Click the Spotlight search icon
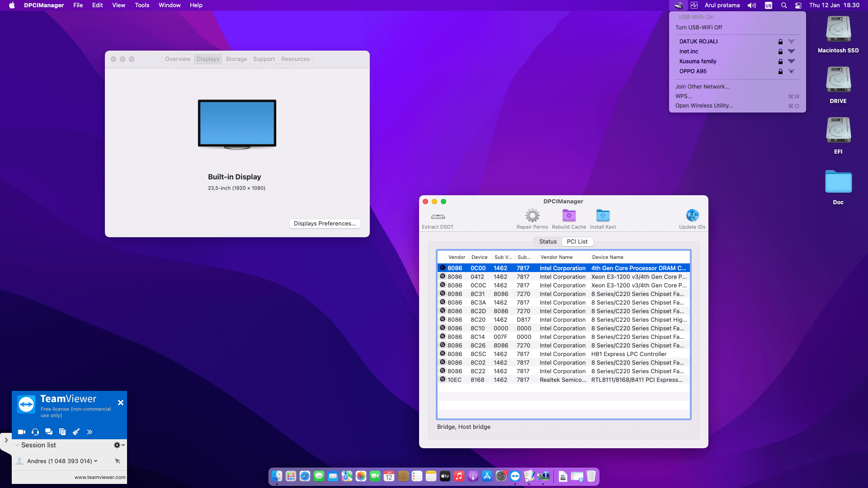 783,5
